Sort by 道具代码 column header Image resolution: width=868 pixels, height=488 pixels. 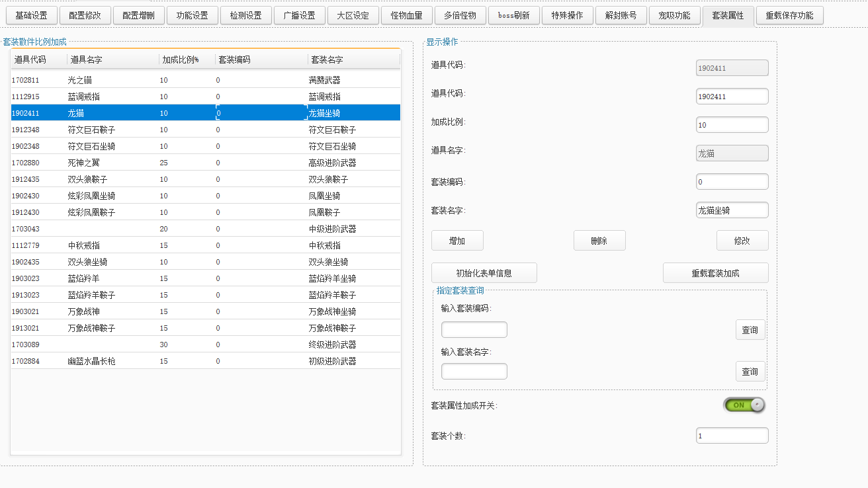pyautogui.click(x=39, y=60)
